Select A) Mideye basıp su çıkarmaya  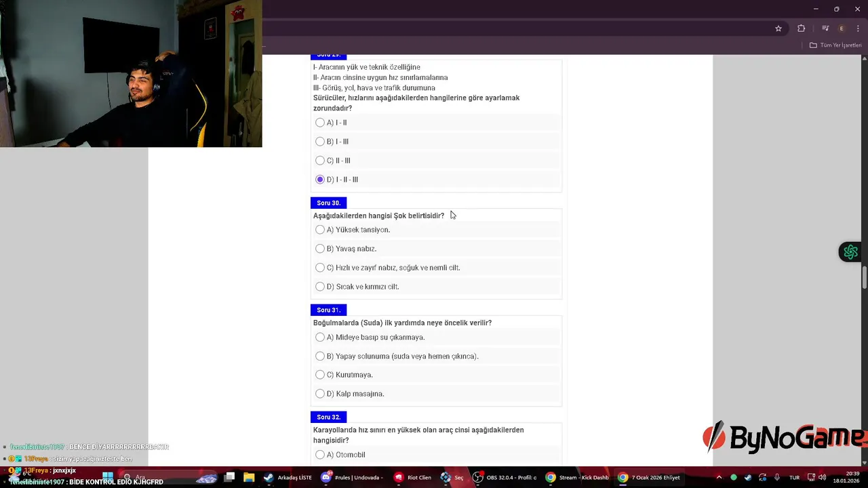[x=320, y=337]
